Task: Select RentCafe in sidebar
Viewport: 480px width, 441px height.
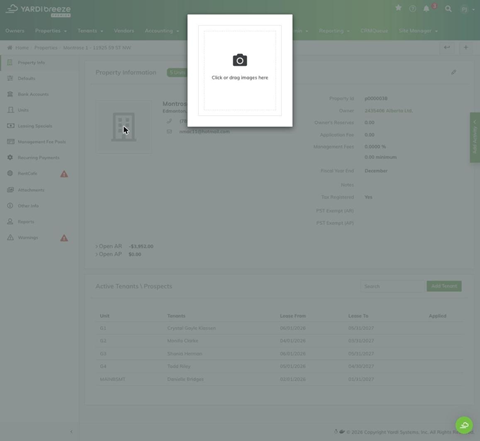Action: (39, 173)
